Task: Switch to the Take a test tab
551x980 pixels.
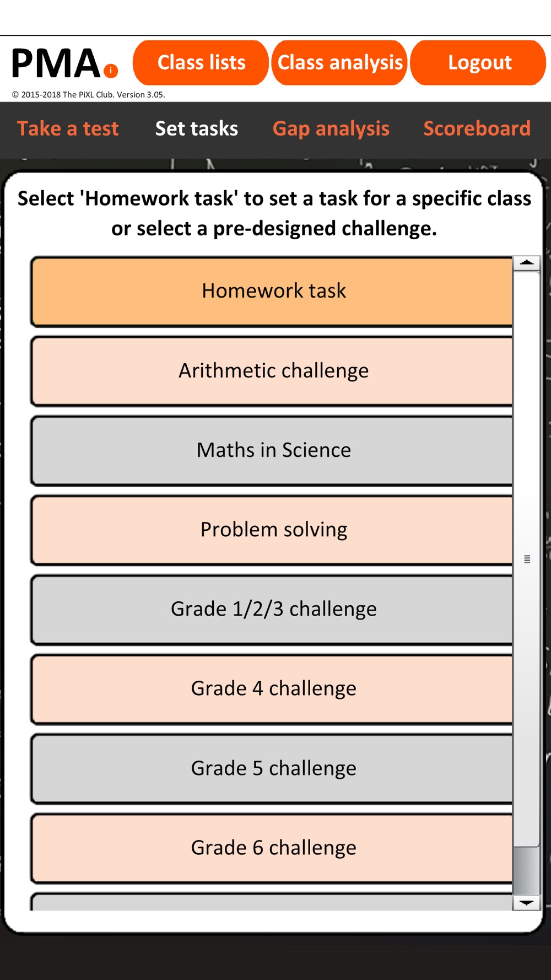Action: 68,129
